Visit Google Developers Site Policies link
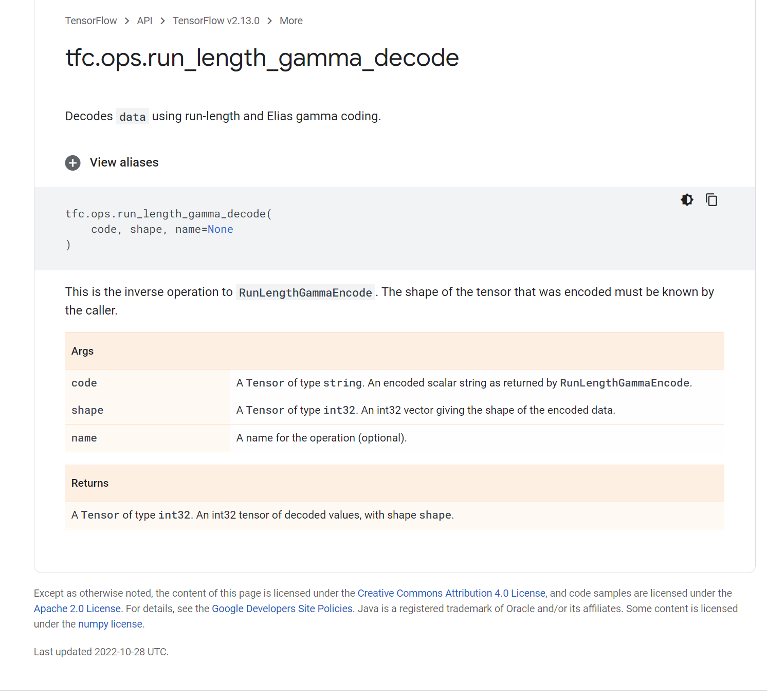 pos(282,609)
